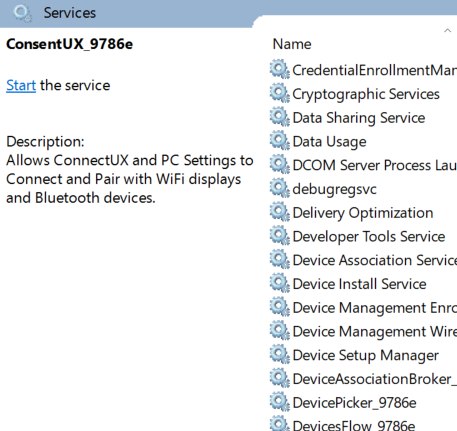Select the DevicesFlow_9786e service row
The height and width of the screenshot is (431, 457).
coord(363,423)
